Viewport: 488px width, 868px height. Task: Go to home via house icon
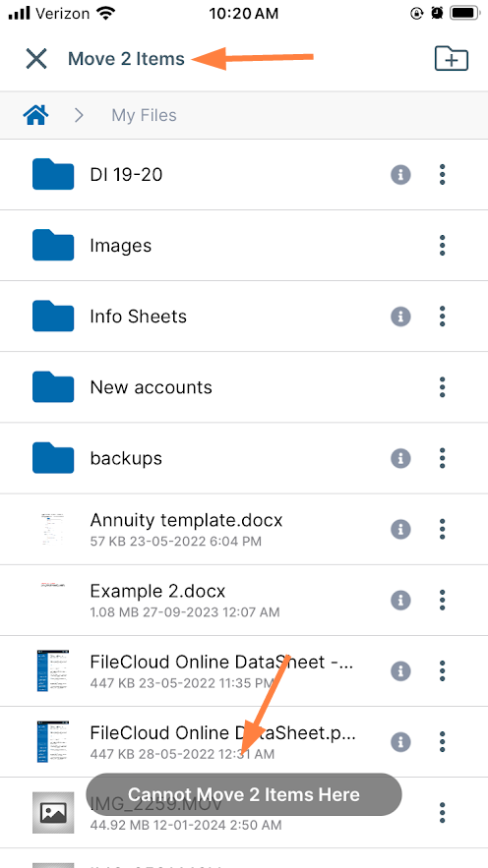click(x=36, y=115)
